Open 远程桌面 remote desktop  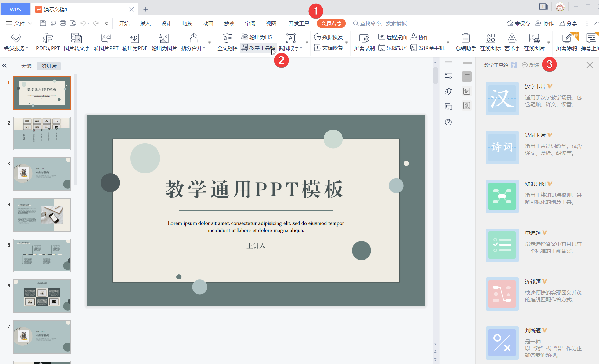tap(393, 37)
